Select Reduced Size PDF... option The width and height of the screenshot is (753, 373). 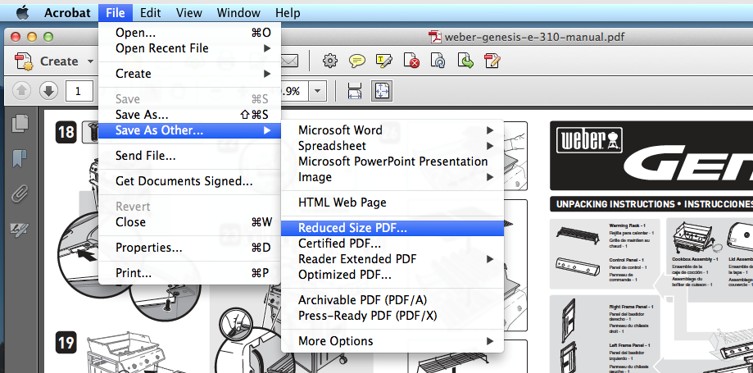[392, 228]
